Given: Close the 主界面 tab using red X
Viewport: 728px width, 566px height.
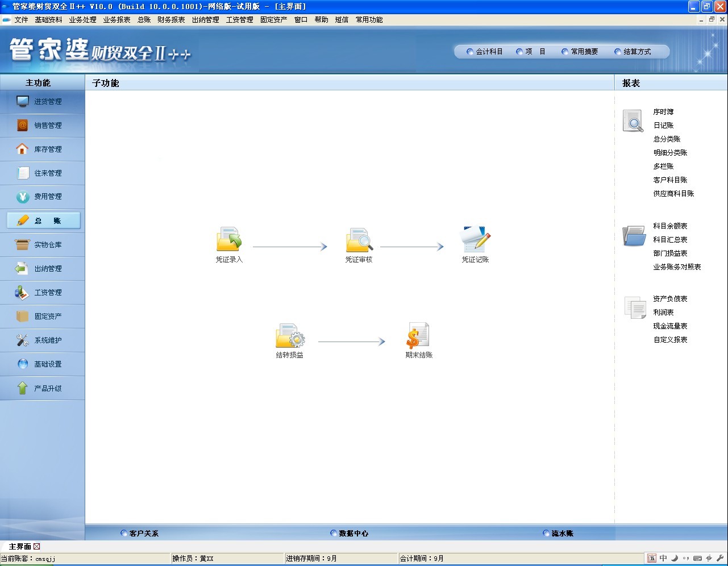Looking at the screenshot, I should coord(37,547).
